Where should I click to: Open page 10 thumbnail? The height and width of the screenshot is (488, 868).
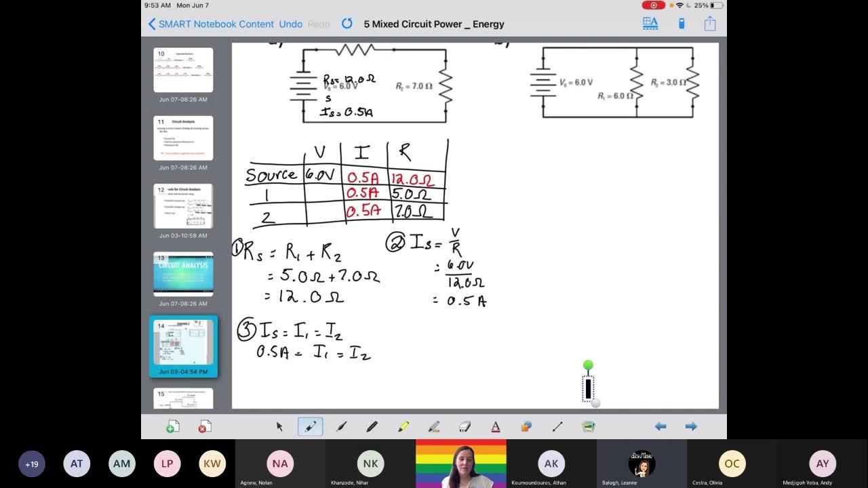(x=183, y=70)
